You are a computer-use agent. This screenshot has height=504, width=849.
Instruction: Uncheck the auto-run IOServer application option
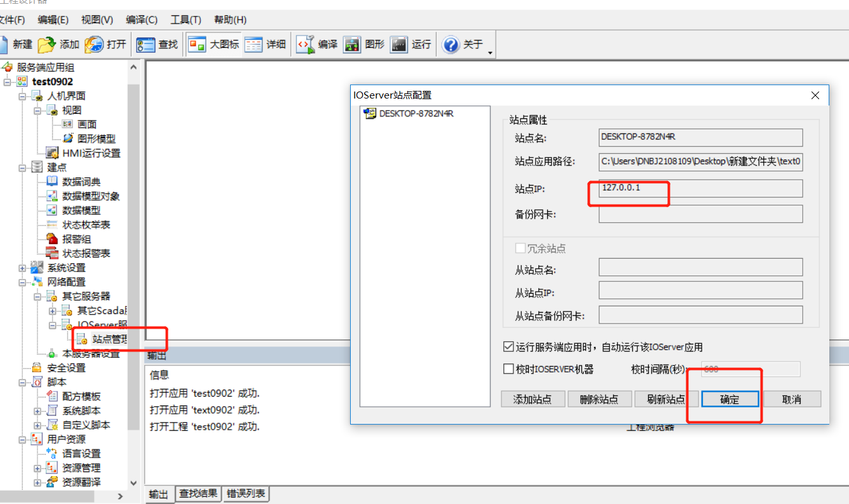pos(507,346)
